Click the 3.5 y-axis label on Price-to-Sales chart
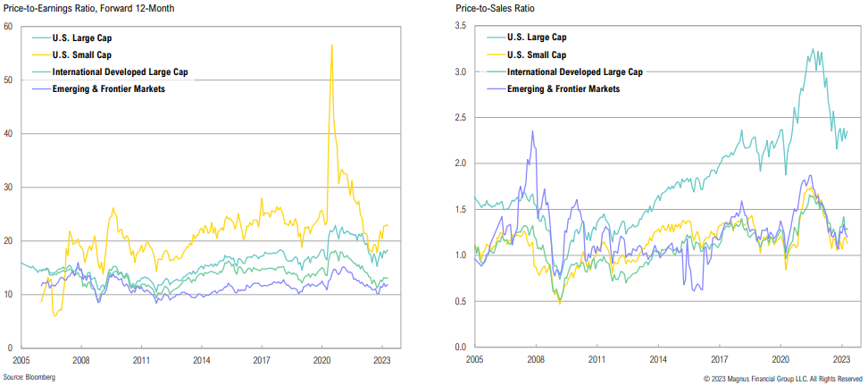 coord(460,27)
